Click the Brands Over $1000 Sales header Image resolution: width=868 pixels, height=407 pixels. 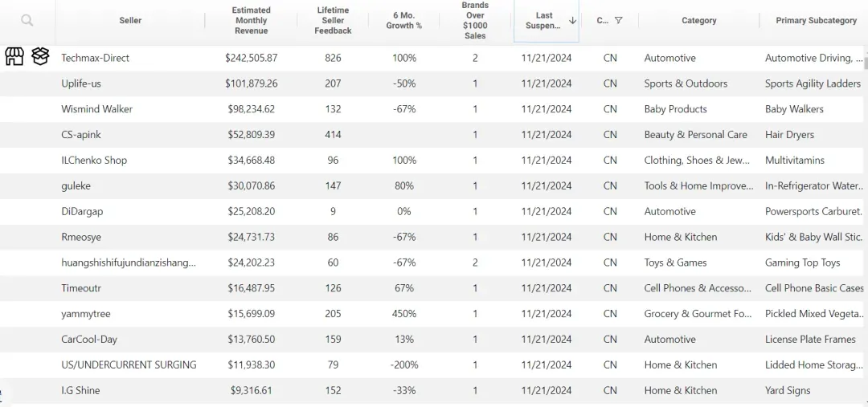(x=475, y=20)
